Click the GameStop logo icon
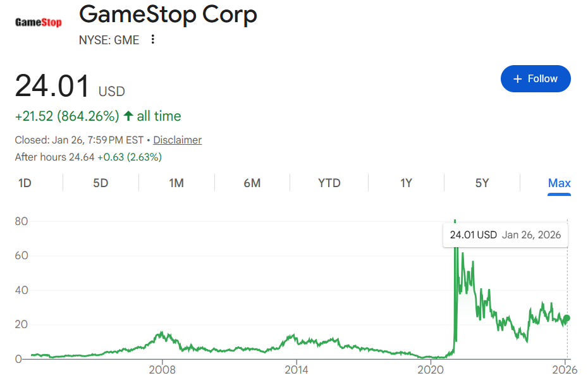 click(x=38, y=23)
